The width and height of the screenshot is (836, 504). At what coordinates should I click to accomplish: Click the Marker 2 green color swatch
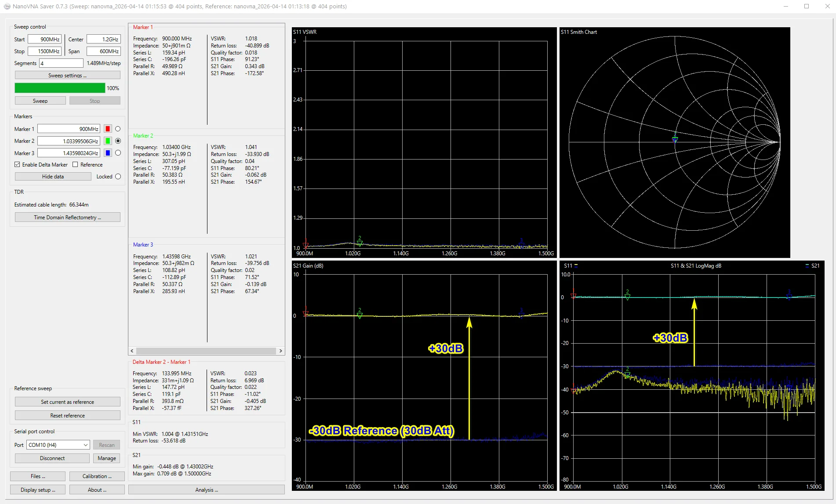click(108, 141)
